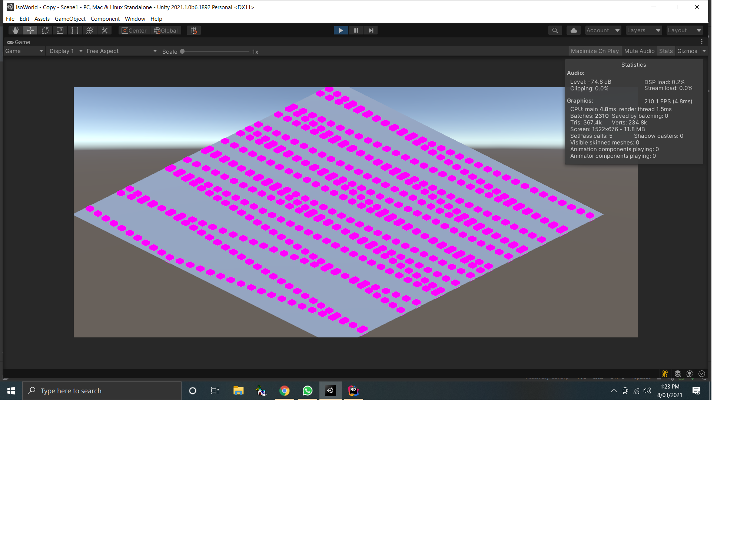Open the Free Aspect dropdown
This screenshot has height=560, width=747.
pyautogui.click(x=122, y=51)
